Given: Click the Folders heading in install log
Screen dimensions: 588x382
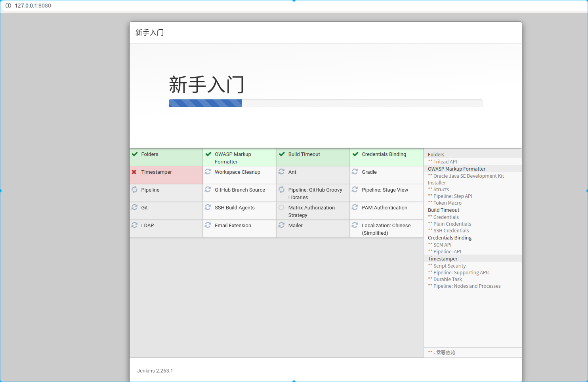Looking at the screenshot, I should 436,155.
